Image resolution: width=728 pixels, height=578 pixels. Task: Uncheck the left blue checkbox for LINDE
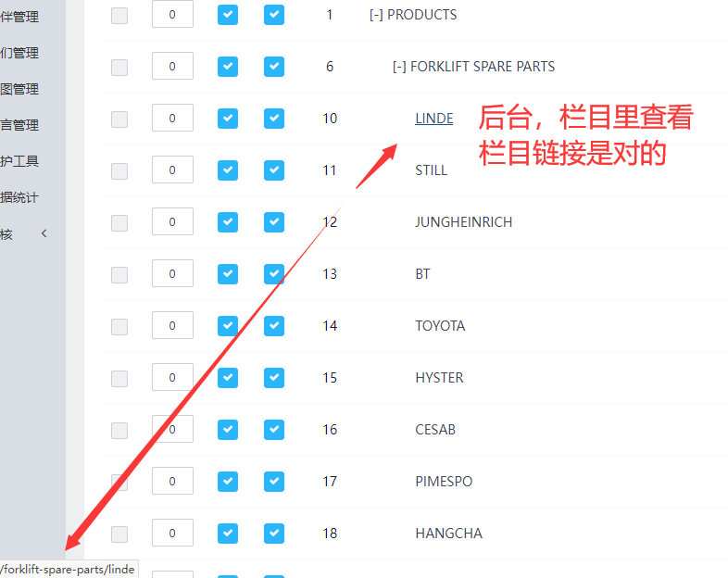[228, 119]
